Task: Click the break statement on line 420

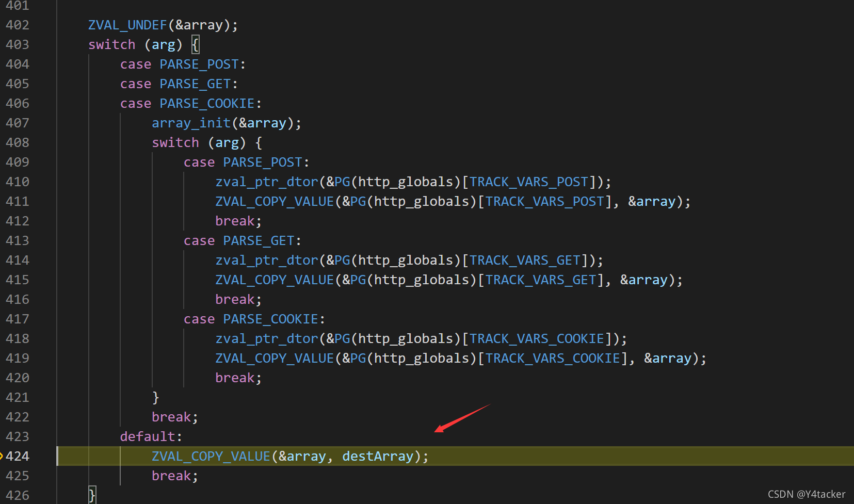Action: [238, 378]
